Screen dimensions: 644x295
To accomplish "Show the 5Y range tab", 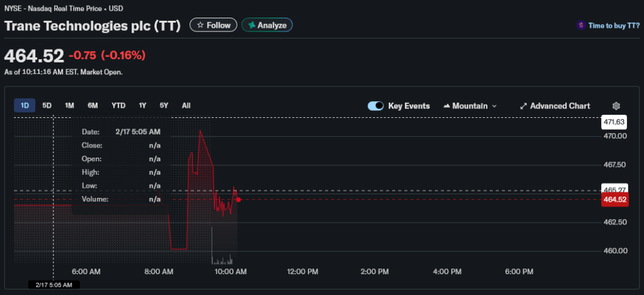I will [x=164, y=106].
